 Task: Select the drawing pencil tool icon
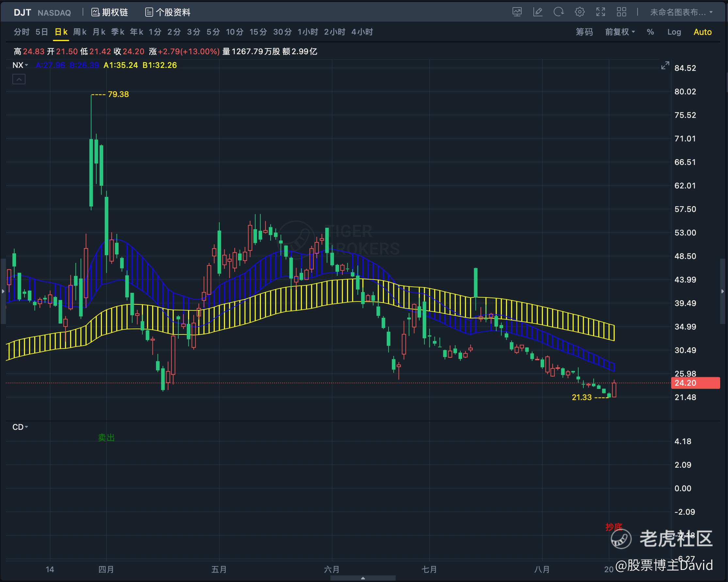(x=538, y=12)
